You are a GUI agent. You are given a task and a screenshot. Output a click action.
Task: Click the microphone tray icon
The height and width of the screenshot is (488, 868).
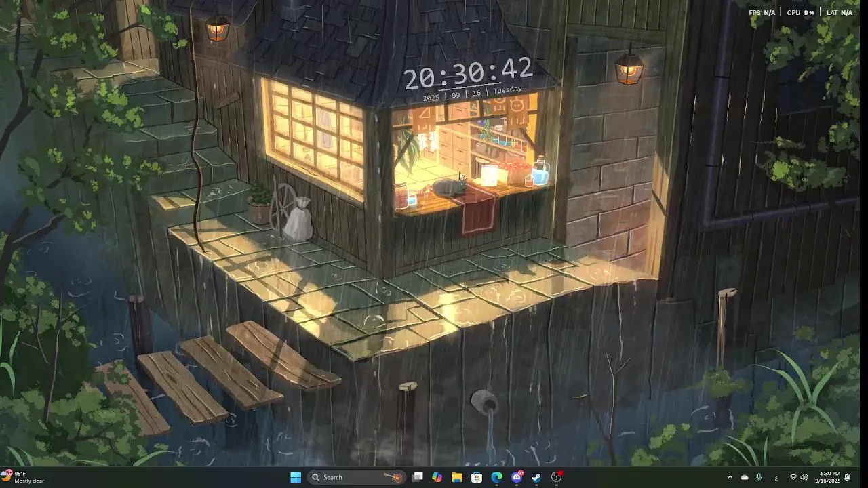[x=759, y=477]
